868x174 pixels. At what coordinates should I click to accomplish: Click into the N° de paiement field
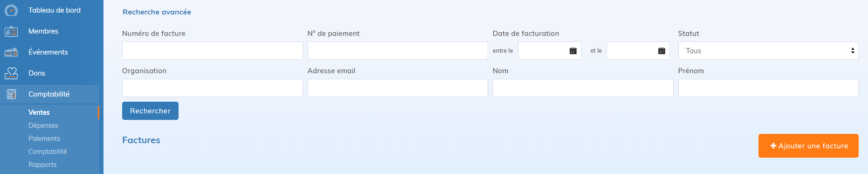pos(398,51)
